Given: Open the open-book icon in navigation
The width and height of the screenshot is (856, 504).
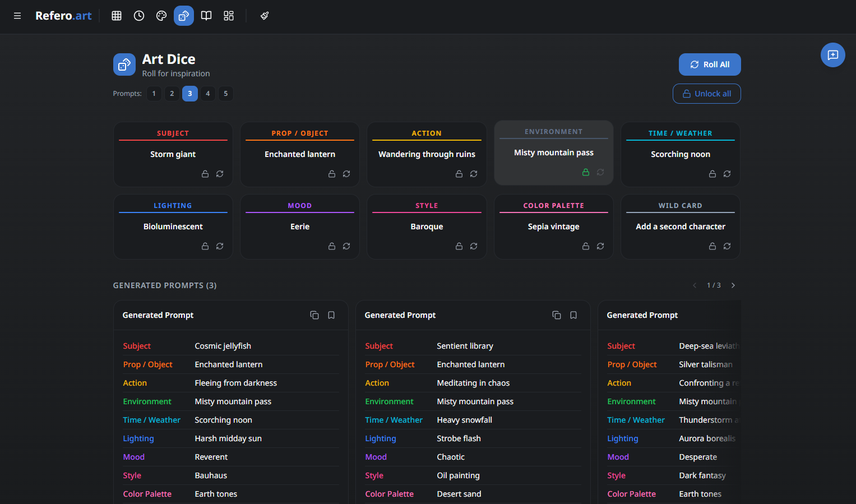Looking at the screenshot, I should point(206,16).
